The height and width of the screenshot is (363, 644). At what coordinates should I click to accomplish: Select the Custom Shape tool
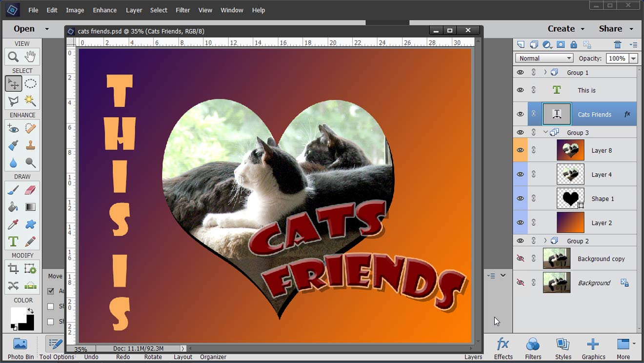click(30, 224)
